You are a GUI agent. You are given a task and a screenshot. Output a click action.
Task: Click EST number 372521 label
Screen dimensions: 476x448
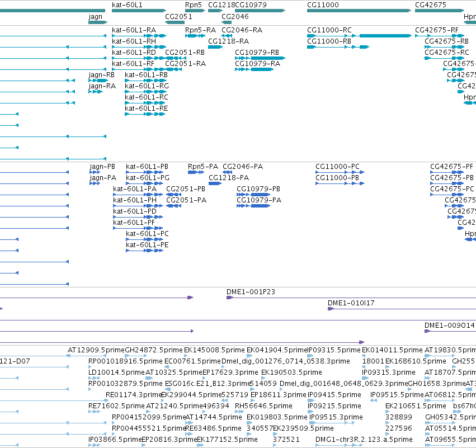pos(286,440)
